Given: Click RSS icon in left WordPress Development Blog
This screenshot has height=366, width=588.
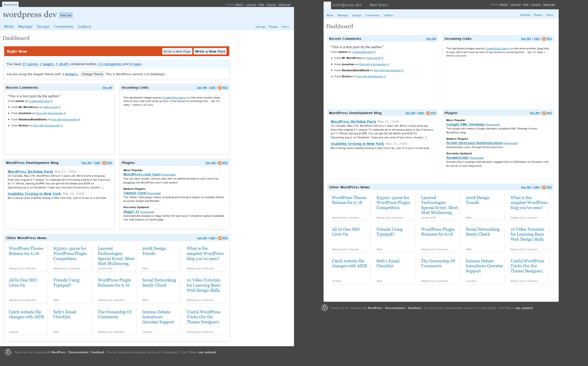Looking at the screenshot, I should coord(105,163).
